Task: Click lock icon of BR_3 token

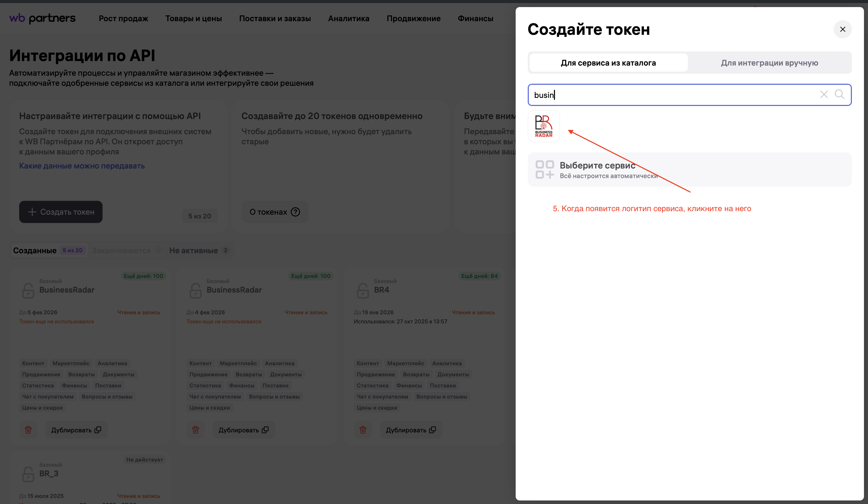Action: pyautogui.click(x=28, y=474)
